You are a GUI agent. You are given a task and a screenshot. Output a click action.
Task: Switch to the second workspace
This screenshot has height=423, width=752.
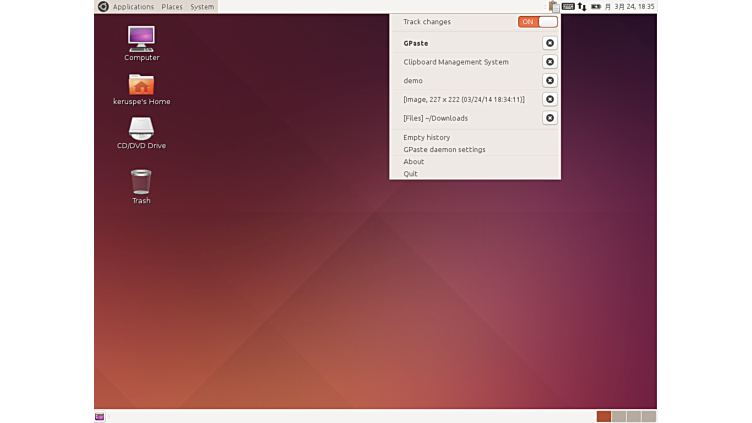pyautogui.click(x=619, y=416)
